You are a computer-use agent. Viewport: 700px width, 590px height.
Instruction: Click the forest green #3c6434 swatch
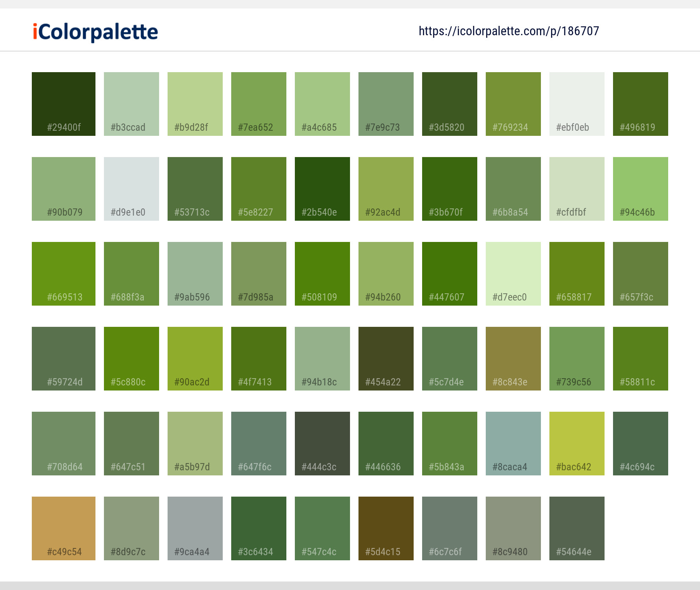point(259,528)
